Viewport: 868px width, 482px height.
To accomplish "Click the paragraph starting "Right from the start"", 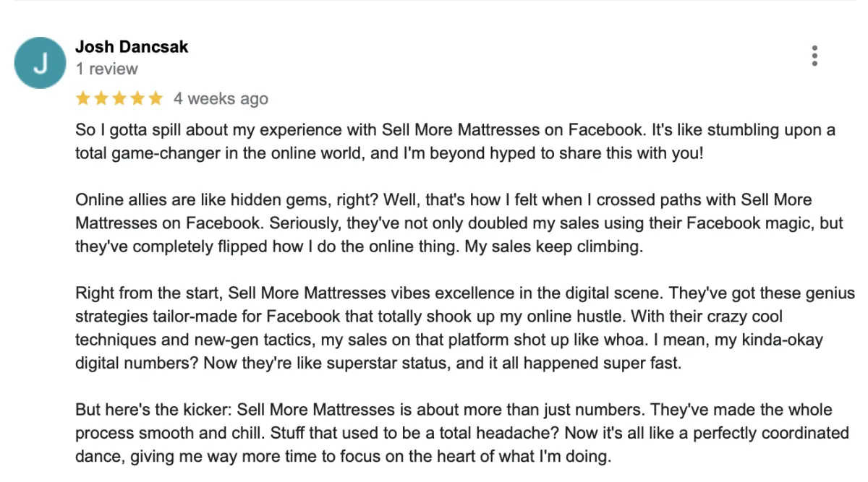I will click(465, 328).
